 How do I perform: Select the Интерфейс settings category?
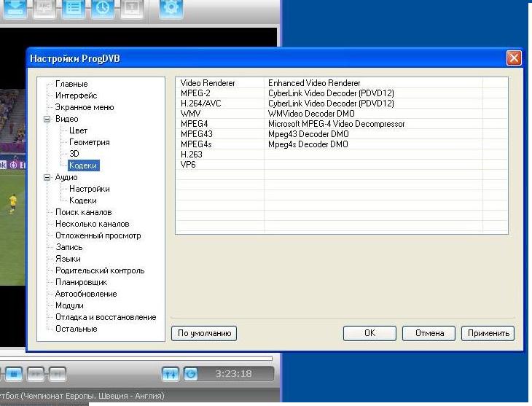pos(76,95)
